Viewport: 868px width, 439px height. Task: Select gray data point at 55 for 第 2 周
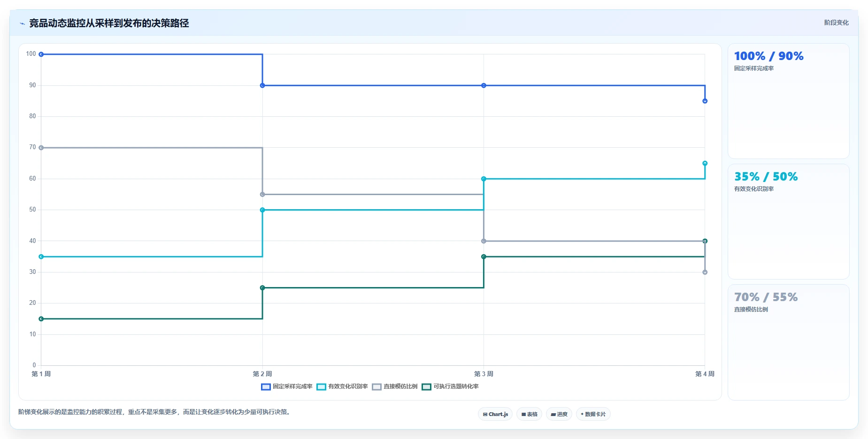pos(262,194)
